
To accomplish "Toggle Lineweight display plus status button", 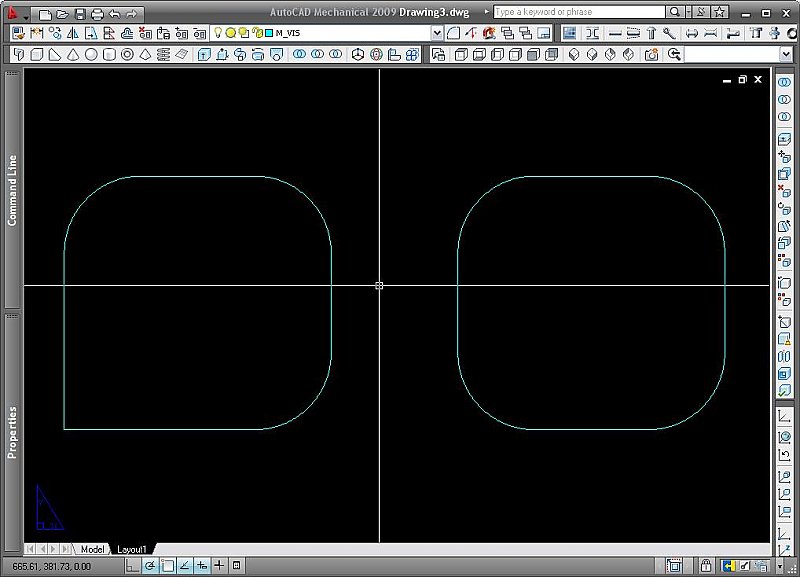I will 219,565.
